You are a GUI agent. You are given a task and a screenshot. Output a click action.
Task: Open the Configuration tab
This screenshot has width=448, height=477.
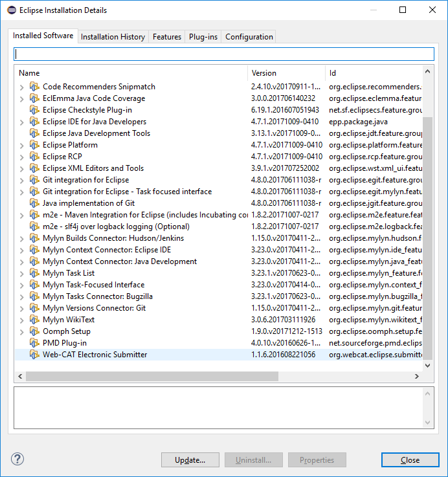249,37
